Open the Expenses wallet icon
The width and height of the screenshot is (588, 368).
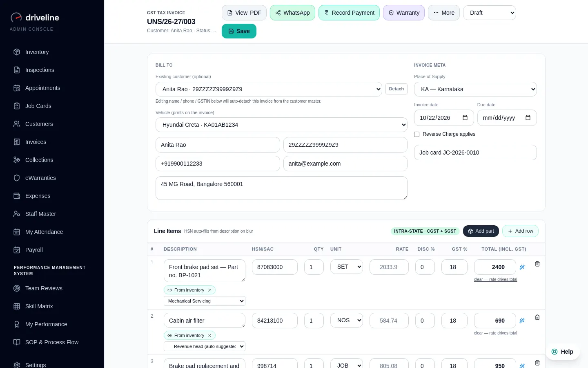[x=17, y=196]
